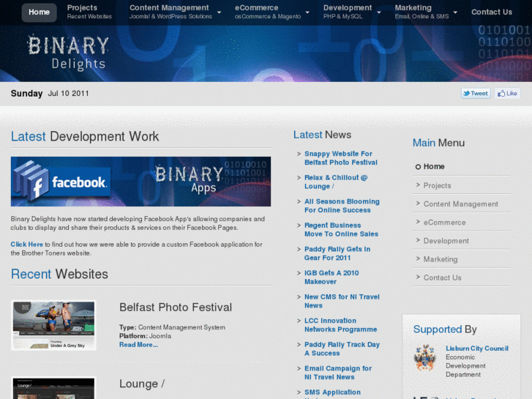The image size is (532, 399).
Task: Select Content Management in Main Menu sidebar
Action: pos(461,204)
